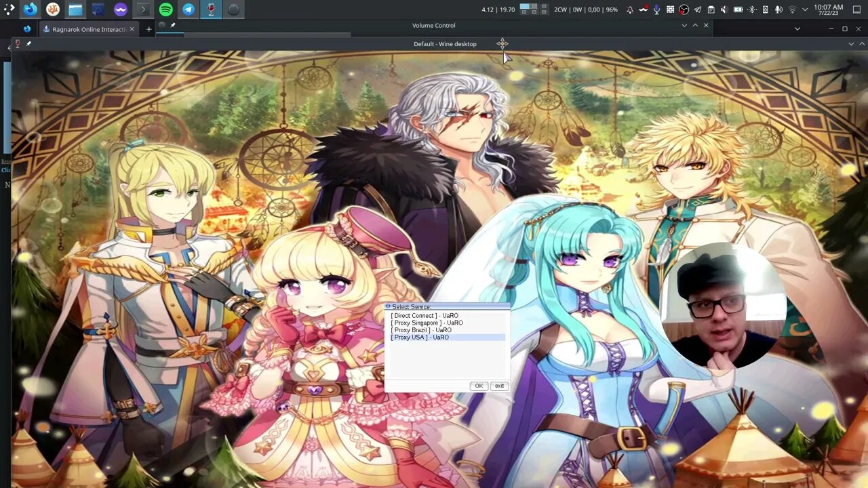Confirm service with OK button
Screen dimensions: 868x488
click(x=479, y=386)
